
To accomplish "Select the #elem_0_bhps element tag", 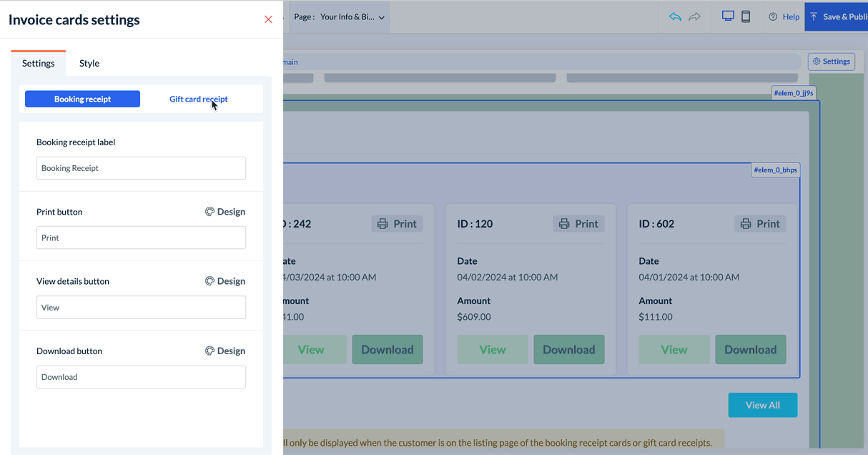I will pyautogui.click(x=775, y=170).
